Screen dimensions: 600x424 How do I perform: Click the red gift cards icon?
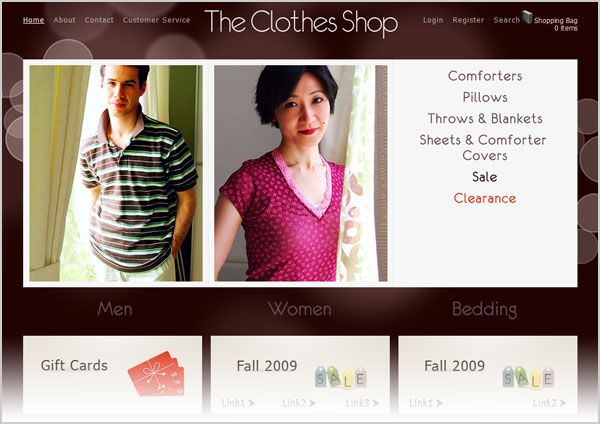(x=156, y=374)
